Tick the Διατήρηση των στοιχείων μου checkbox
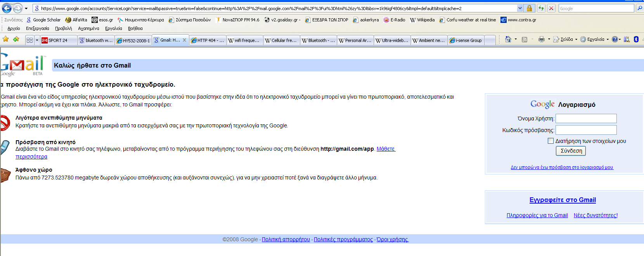Image resolution: width=644 pixels, height=256 pixels. (551, 141)
